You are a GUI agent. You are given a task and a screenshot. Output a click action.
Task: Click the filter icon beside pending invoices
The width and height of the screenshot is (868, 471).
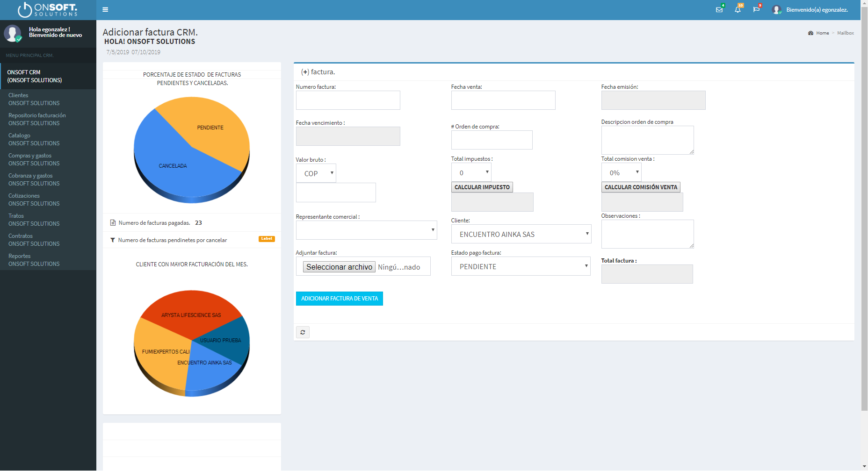pos(113,240)
